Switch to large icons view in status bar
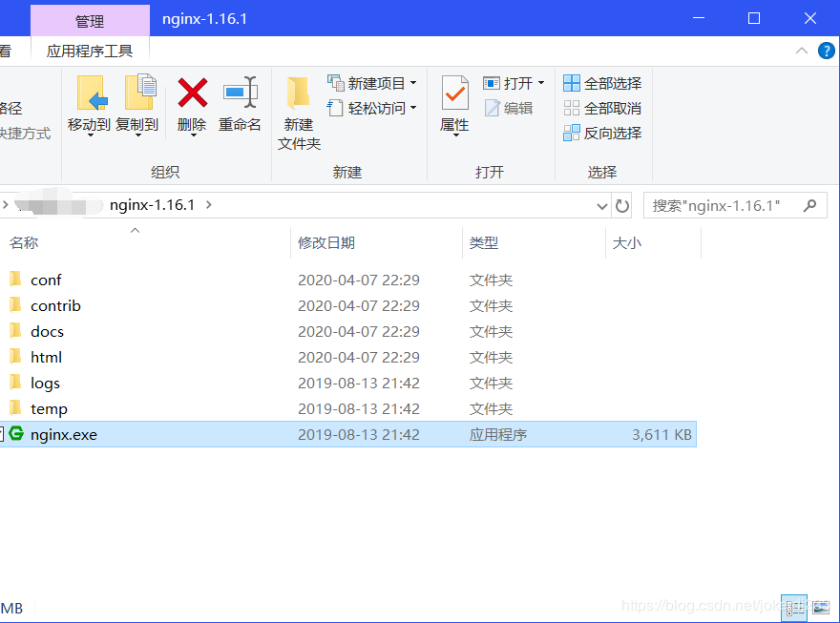This screenshot has width=840, height=623. (x=821, y=608)
